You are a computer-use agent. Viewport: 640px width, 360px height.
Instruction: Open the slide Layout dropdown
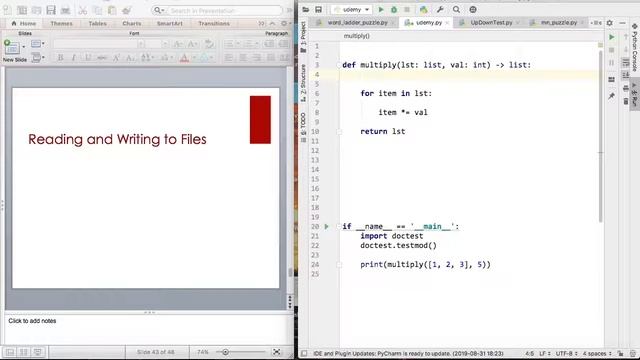38,44
